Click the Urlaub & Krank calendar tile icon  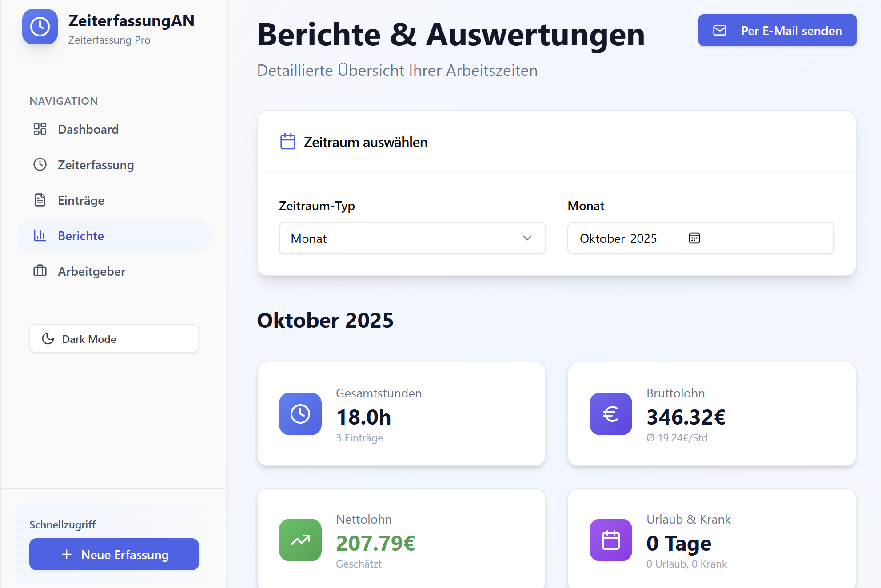(611, 540)
